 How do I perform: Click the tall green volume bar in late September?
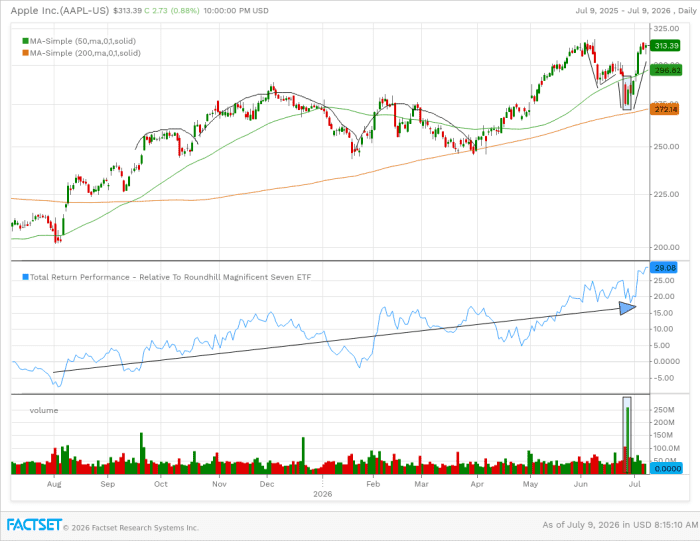[x=142, y=453]
